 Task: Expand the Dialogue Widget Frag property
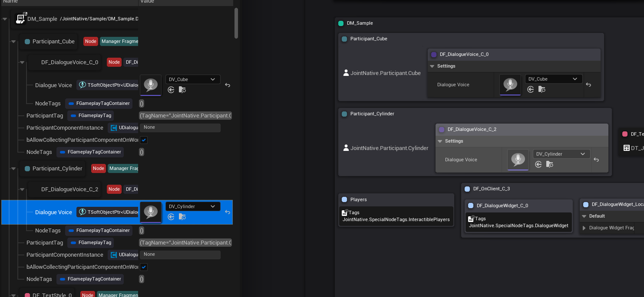584,228
